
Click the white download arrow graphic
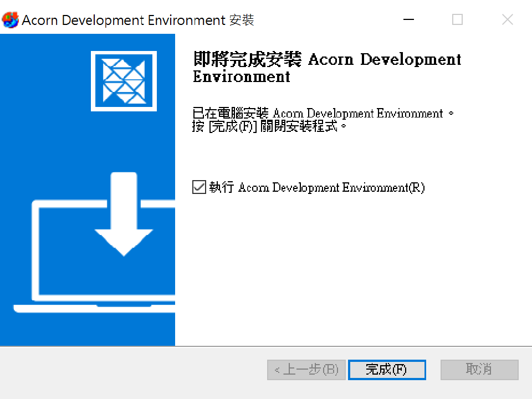click(x=123, y=213)
